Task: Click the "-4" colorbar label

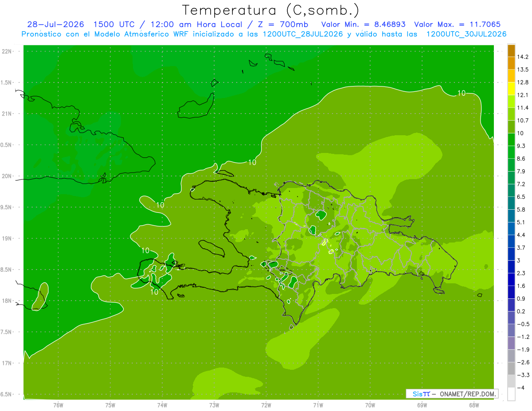Action: (520, 388)
